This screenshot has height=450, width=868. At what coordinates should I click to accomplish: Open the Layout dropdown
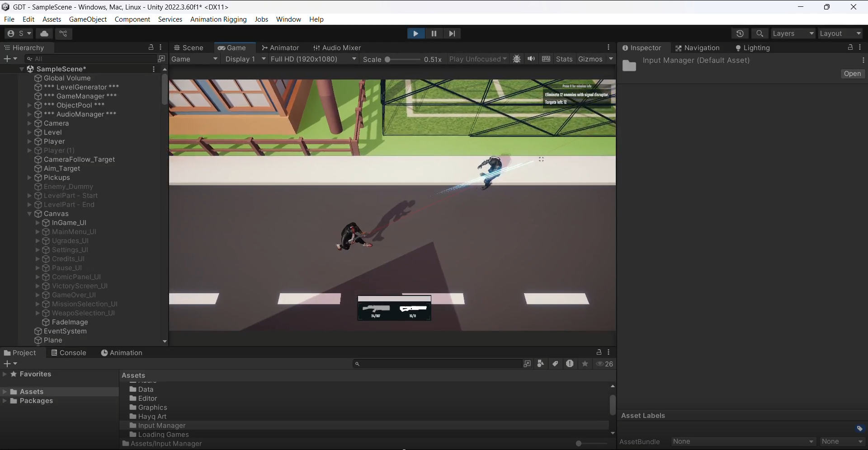click(841, 33)
